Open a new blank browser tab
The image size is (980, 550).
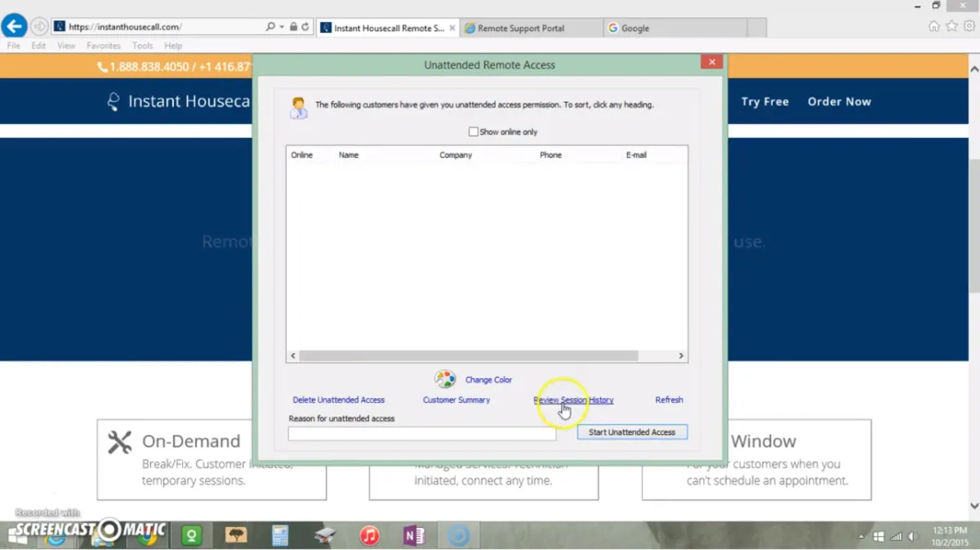click(x=756, y=28)
